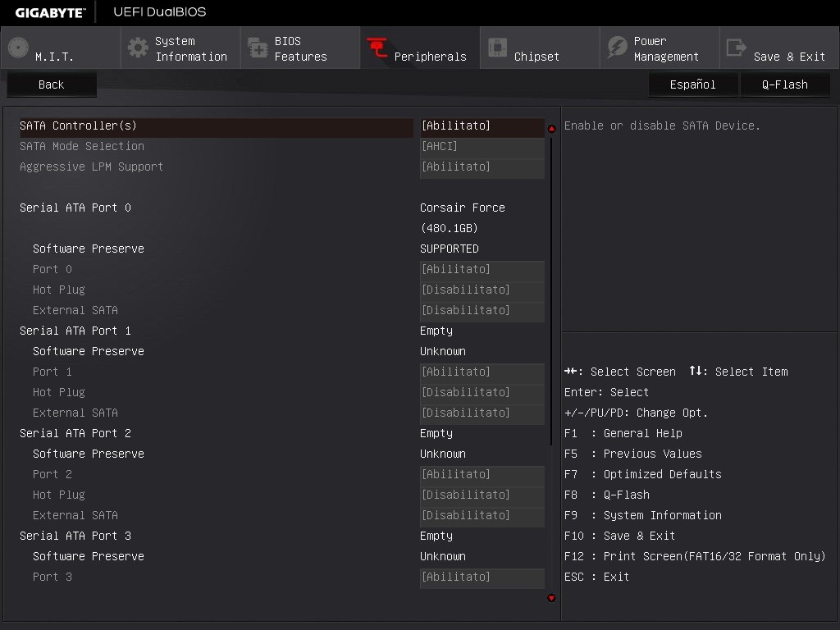The image size is (840, 630).
Task: Toggle Hot Plug value under Port 0
Action: pos(482,290)
